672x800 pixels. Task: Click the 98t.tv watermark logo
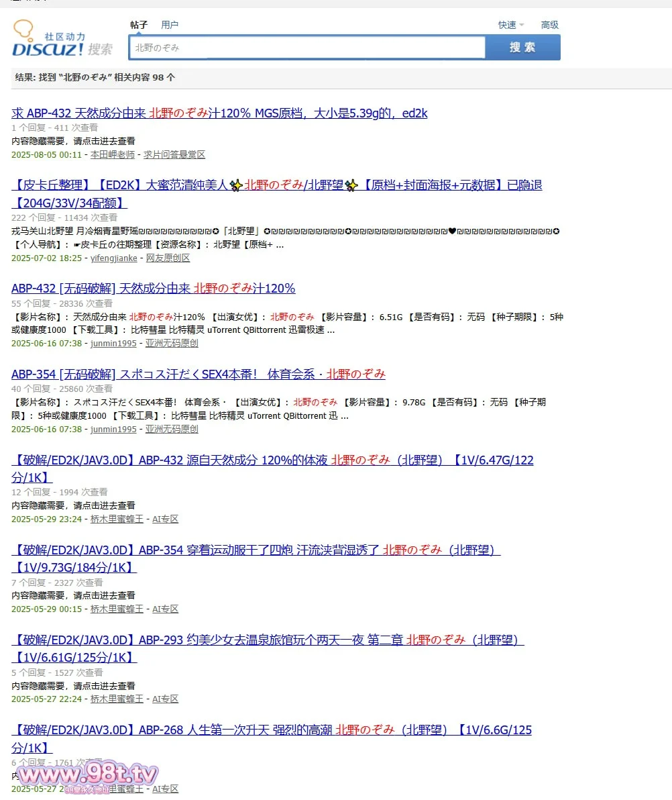[88, 777]
